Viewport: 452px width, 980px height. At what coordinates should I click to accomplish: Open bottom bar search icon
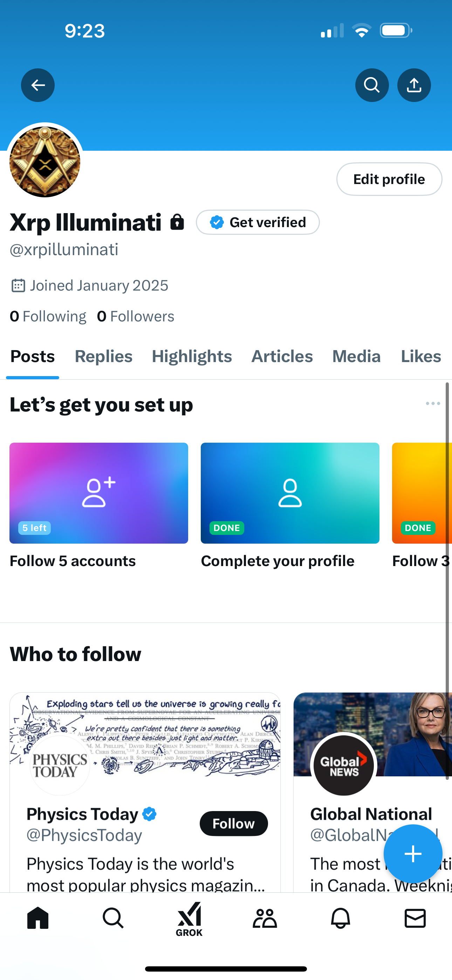113,918
